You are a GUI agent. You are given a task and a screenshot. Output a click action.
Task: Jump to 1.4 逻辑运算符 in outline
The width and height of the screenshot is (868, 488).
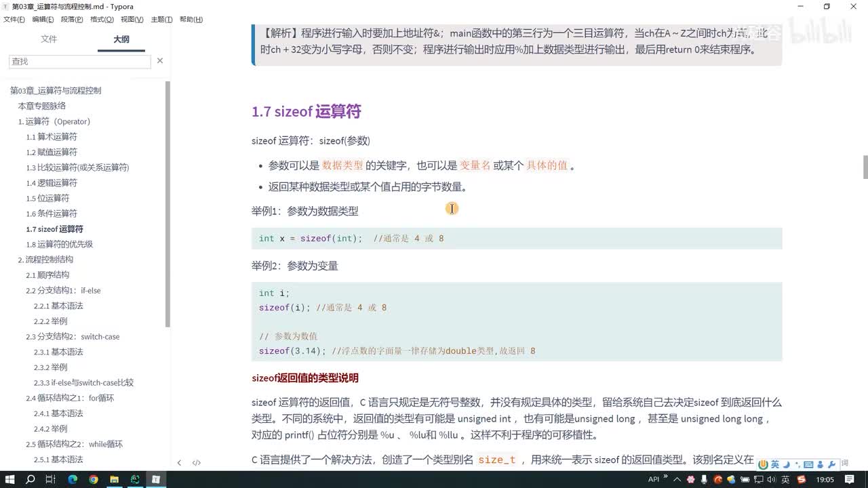pos(52,183)
